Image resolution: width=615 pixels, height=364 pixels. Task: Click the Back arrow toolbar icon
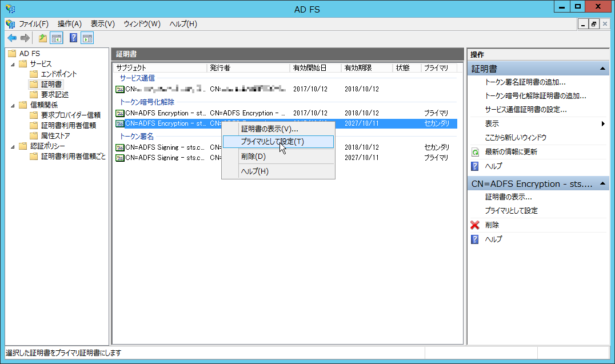[12, 38]
